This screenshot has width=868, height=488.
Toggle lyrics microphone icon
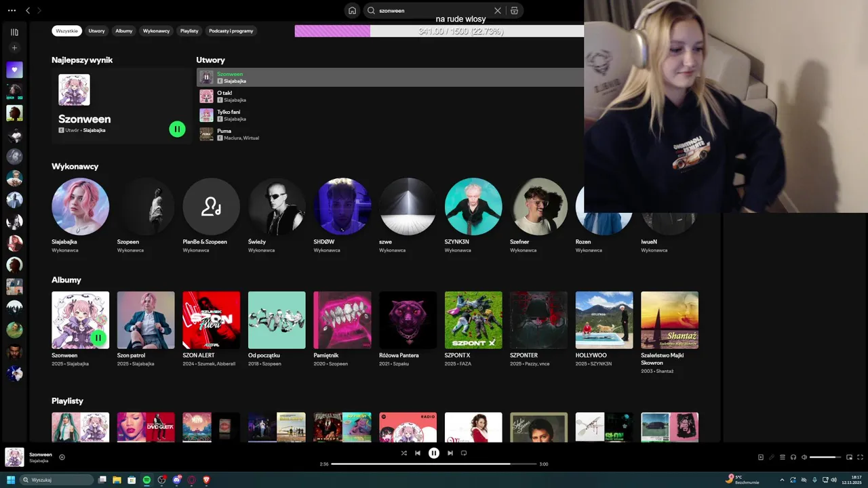(772, 457)
